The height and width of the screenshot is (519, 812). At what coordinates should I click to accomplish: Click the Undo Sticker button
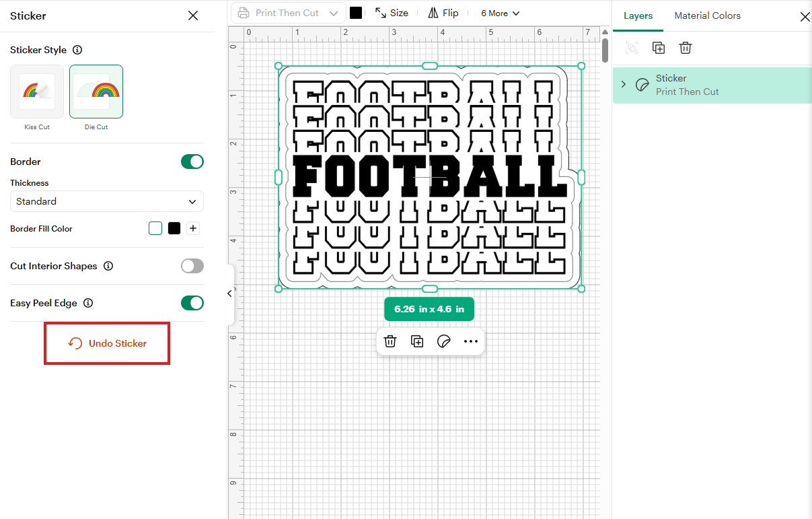tap(107, 343)
